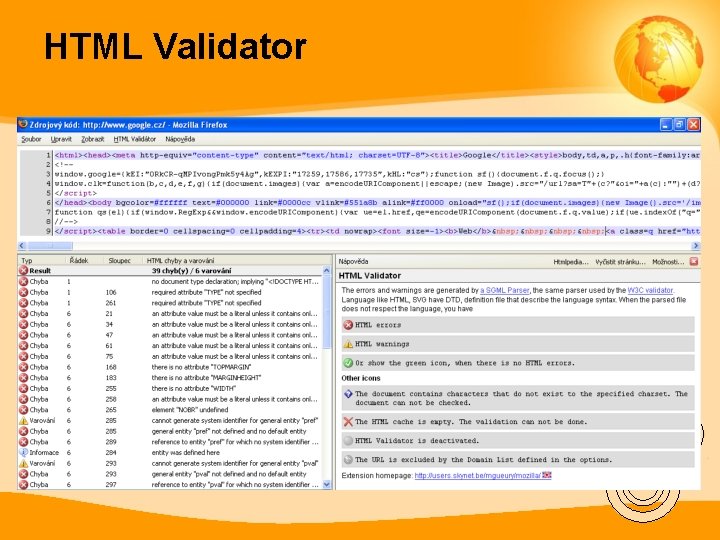Close the Nápověda help panel
Viewport: 720px width, 540px height.
click(x=694, y=261)
